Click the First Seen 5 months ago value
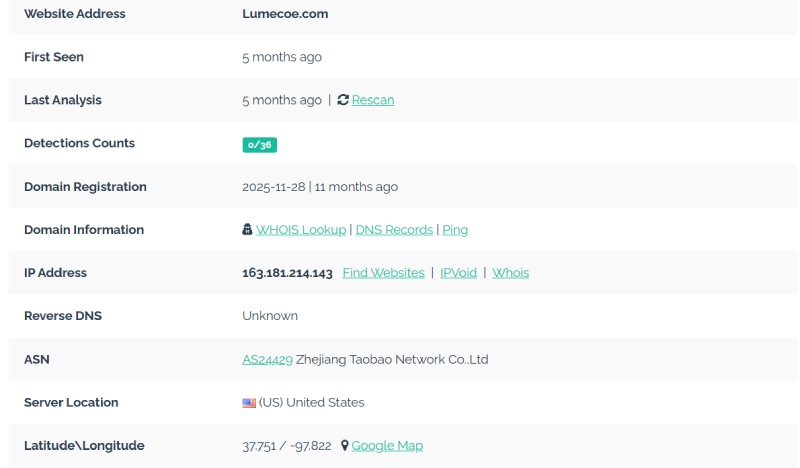 pos(282,57)
